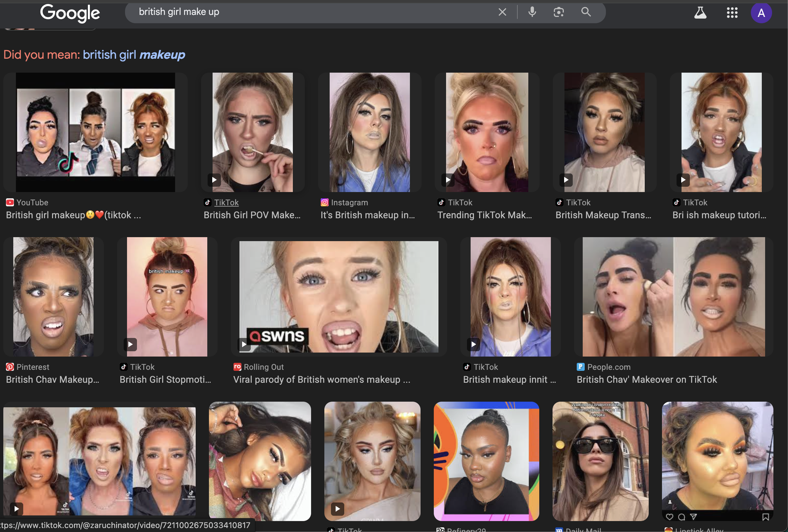788x532 pixels.
Task: Click suggestion link british girl makeup
Action: [x=134, y=55]
